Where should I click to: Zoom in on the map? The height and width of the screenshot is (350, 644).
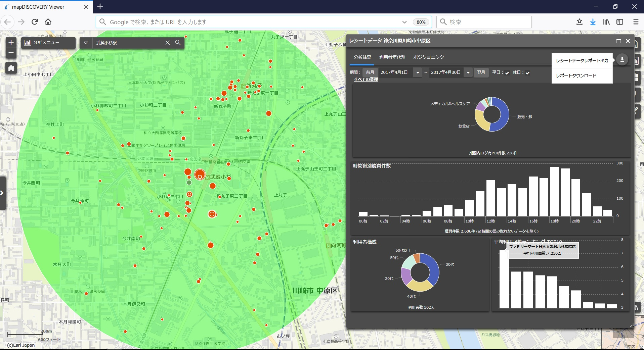click(x=11, y=42)
